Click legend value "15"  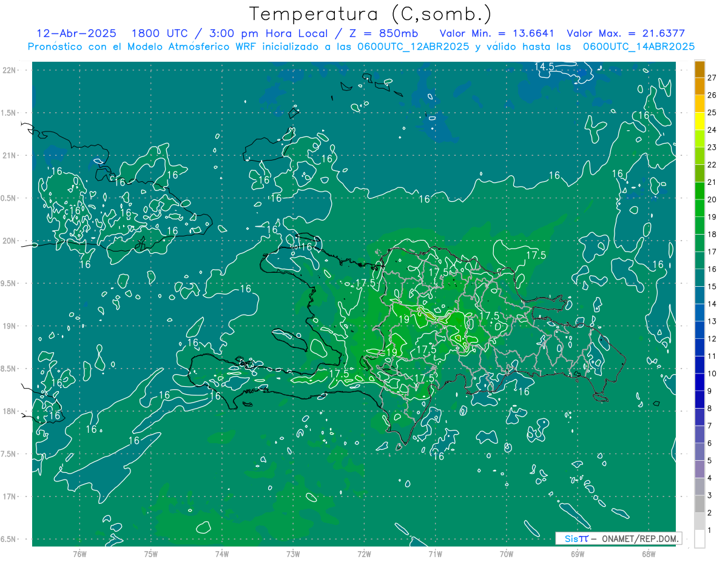tap(712, 286)
